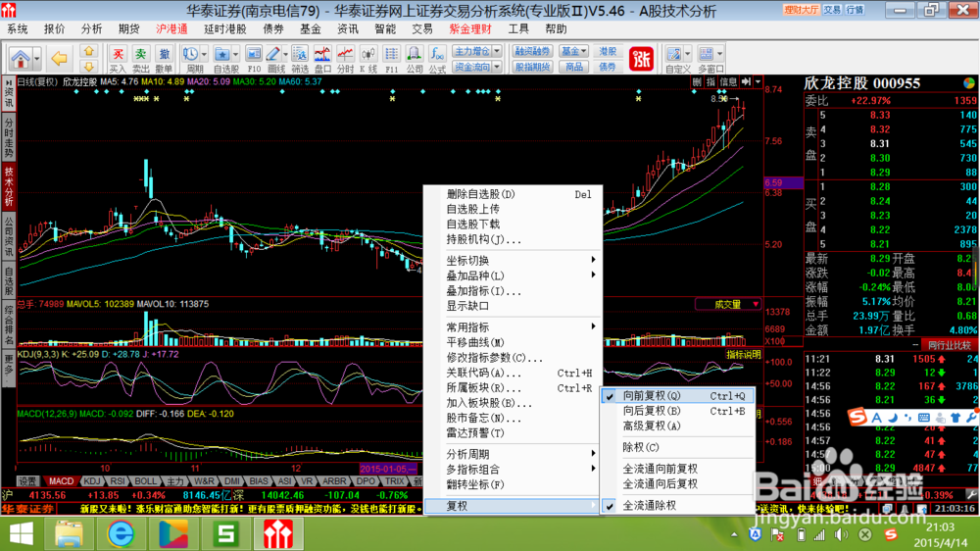The width and height of the screenshot is (980, 551).
Task: Open 技术分析 sidebar tab
Action: coord(9,186)
